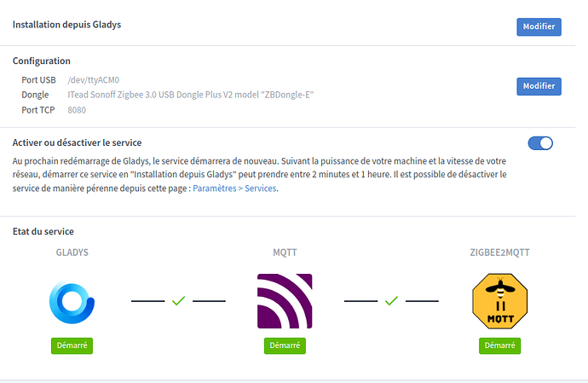The height and width of the screenshot is (383, 588).
Task: Click the GLADYS status label
Action: point(72,252)
